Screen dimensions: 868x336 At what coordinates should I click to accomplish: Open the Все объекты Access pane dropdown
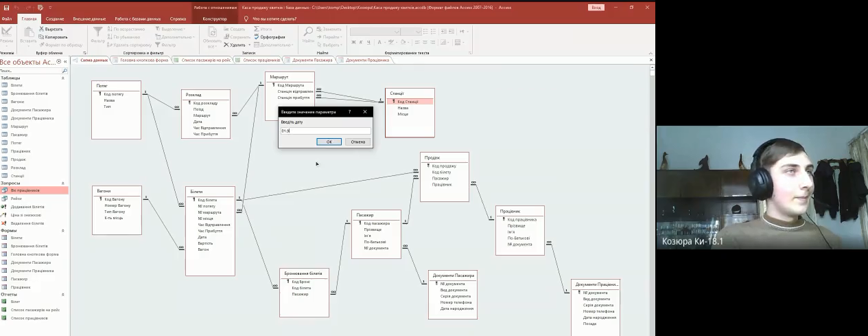(59, 62)
